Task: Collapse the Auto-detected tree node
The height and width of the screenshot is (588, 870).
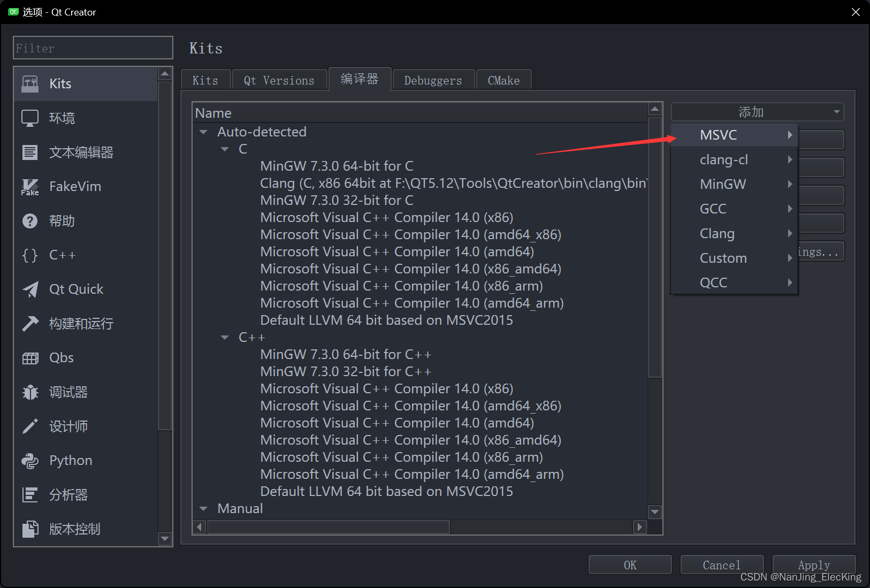Action: coord(203,132)
